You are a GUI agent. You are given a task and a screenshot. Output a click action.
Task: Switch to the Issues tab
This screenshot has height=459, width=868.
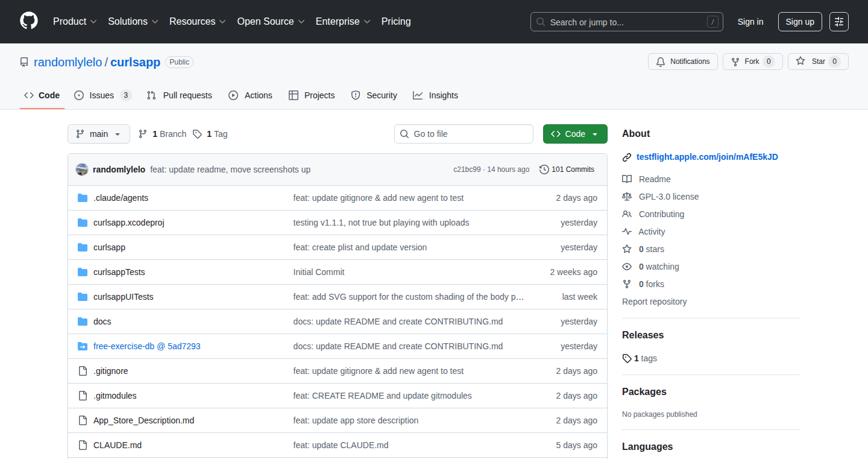point(102,95)
